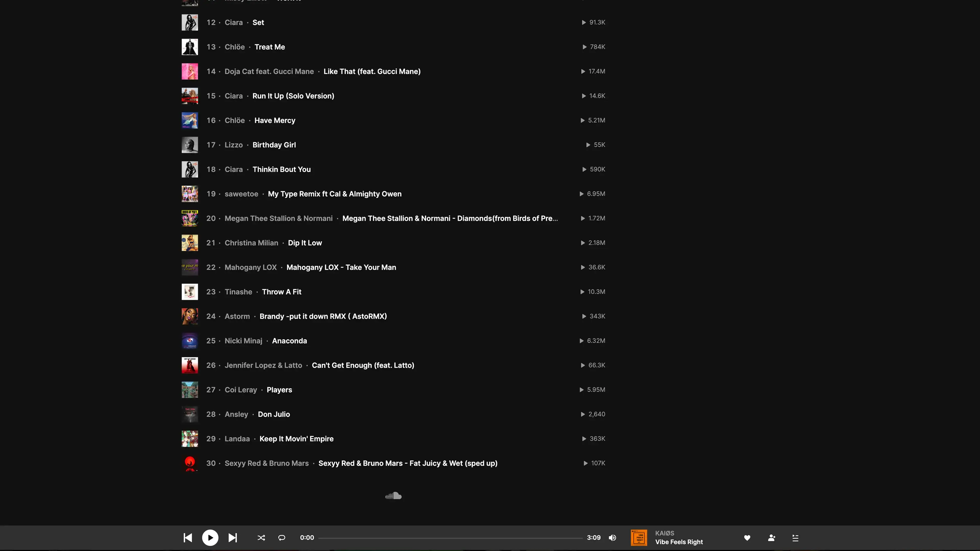Viewport: 980px width, 551px height.
Task: Go back to the previous track
Action: click(188, 538)
